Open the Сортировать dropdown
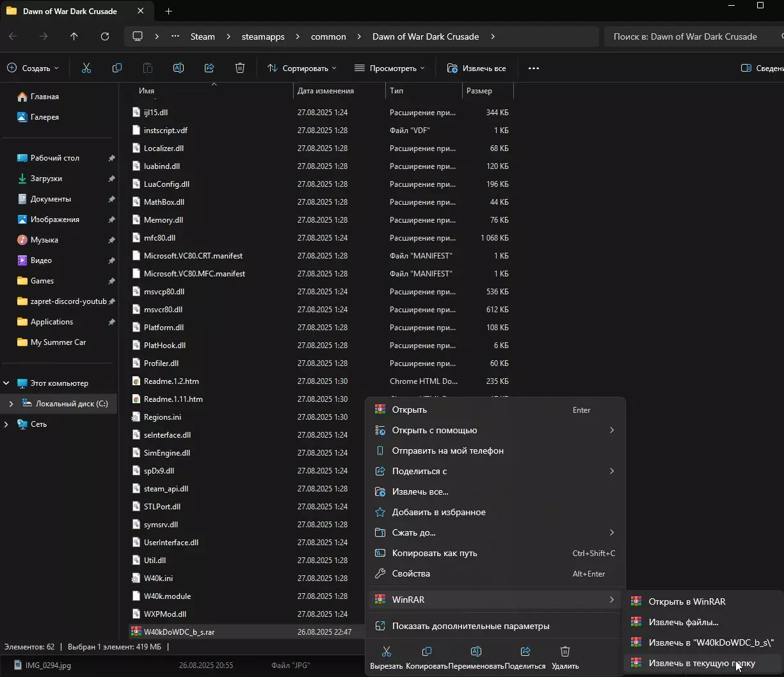Viewport: 784px width, 677px height. pos(301,68)
